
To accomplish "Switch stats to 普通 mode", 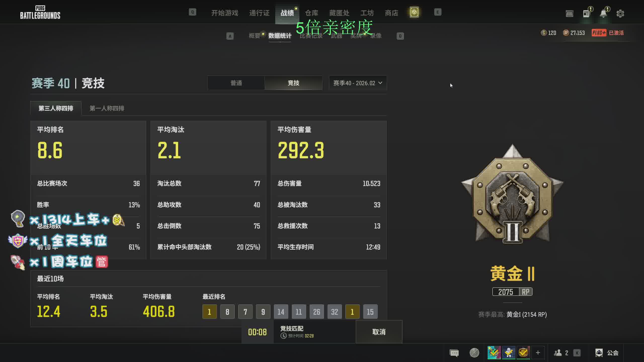I will point(236,83).
